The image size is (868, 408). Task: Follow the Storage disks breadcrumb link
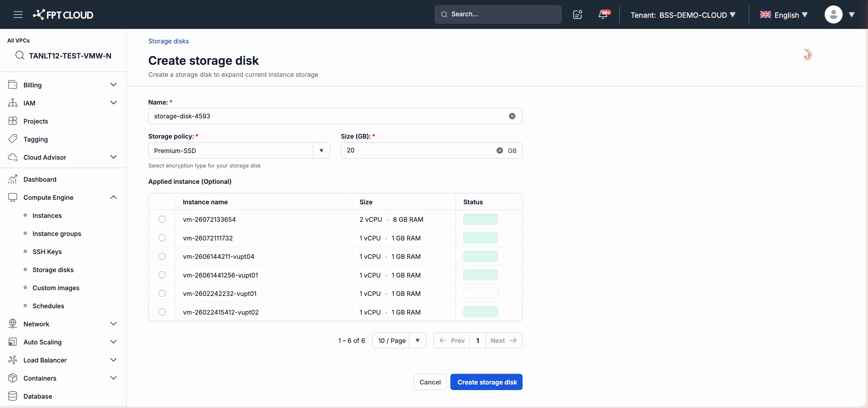point(168,41)
